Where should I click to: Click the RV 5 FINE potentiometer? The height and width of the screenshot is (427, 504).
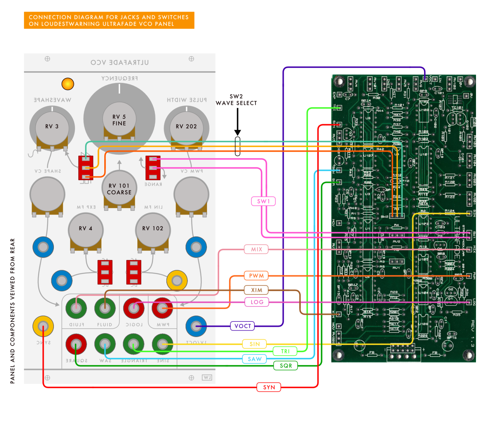[x=119, y=121]
